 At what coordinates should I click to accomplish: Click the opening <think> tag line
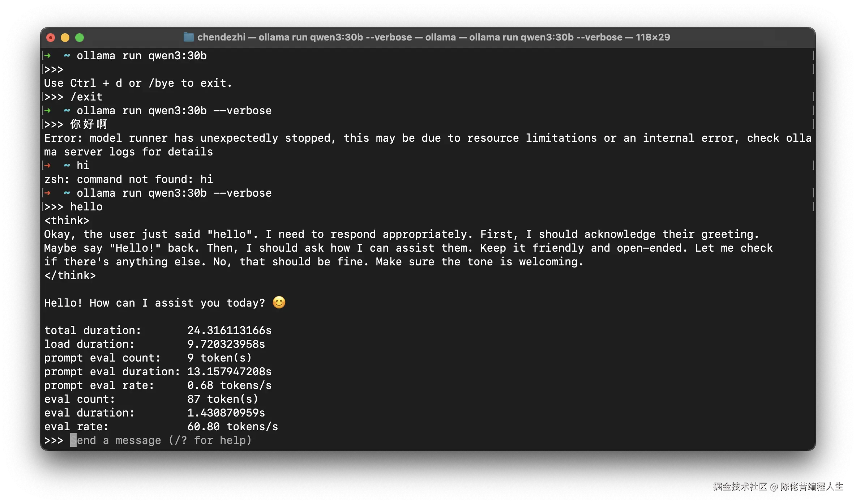point(67,221)
